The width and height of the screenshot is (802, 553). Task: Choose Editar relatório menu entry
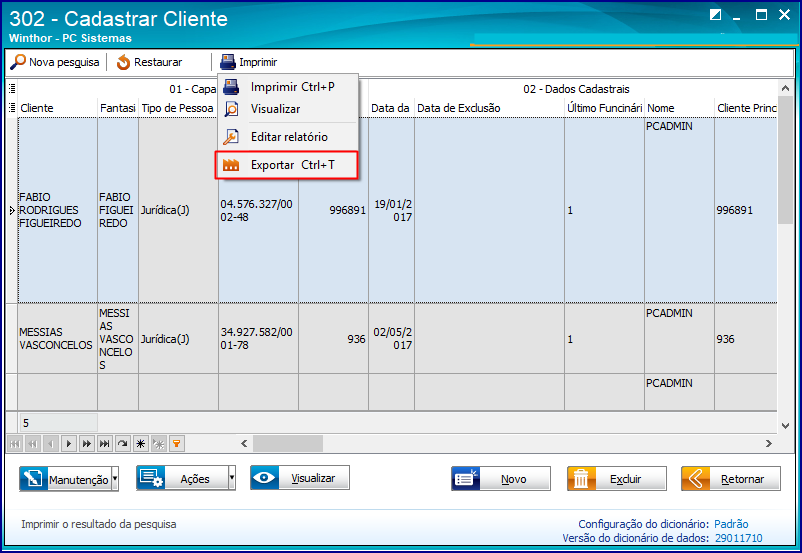287,137
